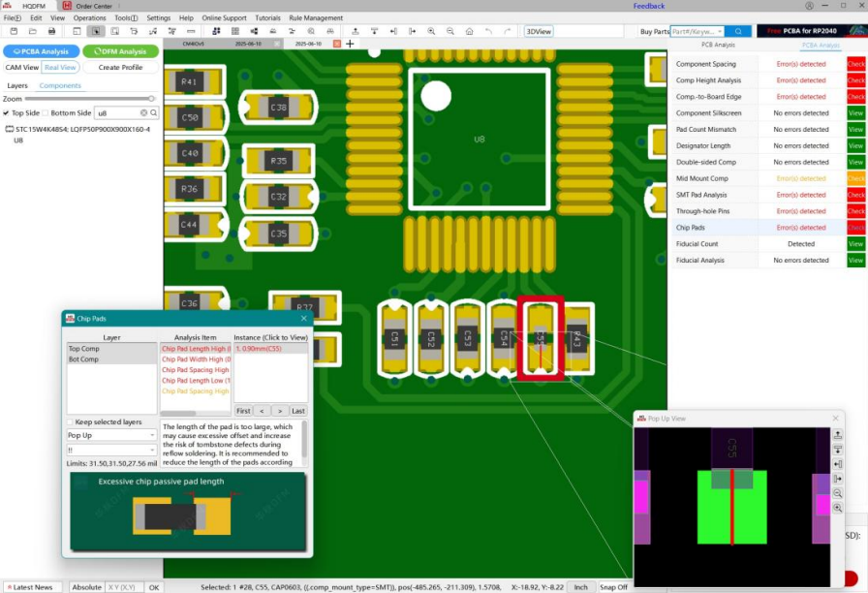Click the home view toolbar icon

[x=469, y=31]
